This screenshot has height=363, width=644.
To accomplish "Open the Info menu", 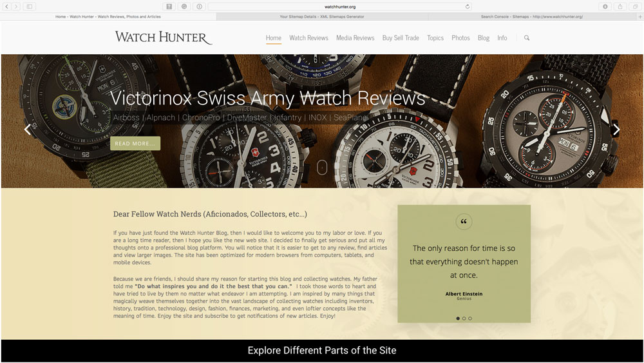I will tap(502, 38).
